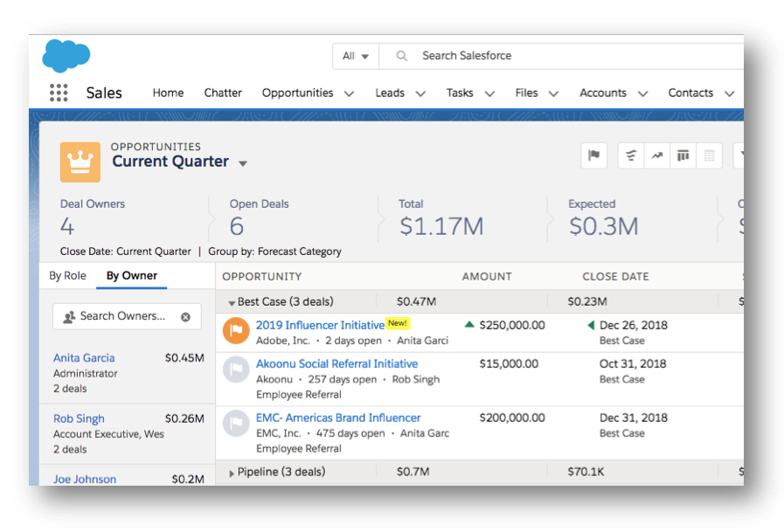Click the Oct 31, 2018 close date
This screenshot has height=532, width=784.
[633, 363]
